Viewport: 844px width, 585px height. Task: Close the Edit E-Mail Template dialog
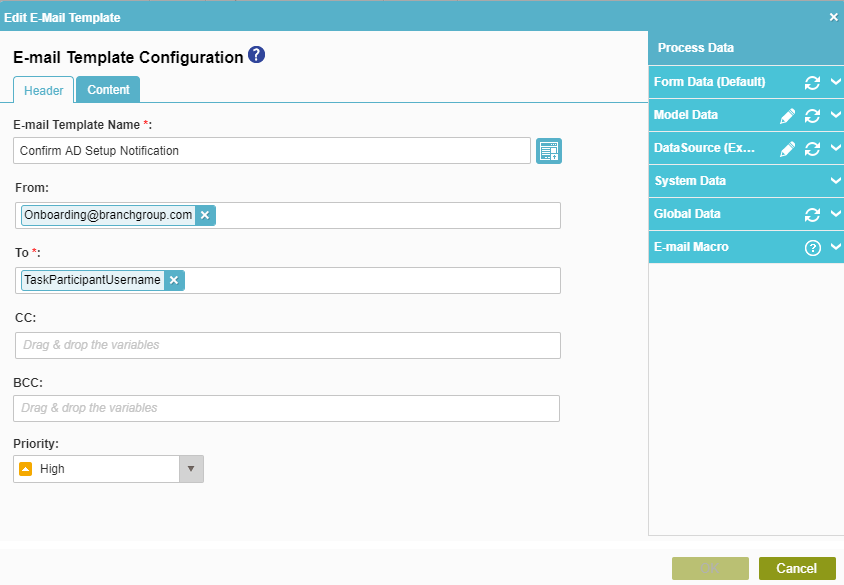[x=834, y=17]
